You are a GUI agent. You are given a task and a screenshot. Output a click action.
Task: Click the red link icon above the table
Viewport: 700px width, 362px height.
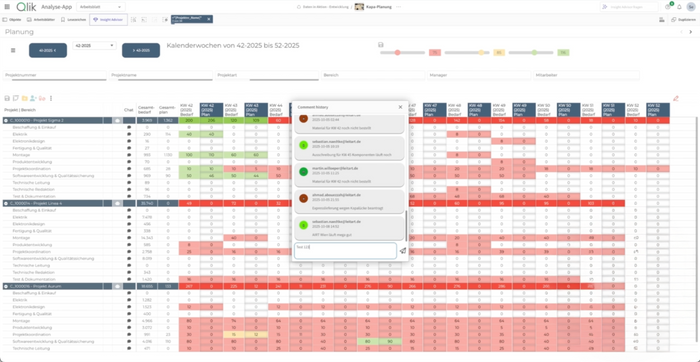43,98
